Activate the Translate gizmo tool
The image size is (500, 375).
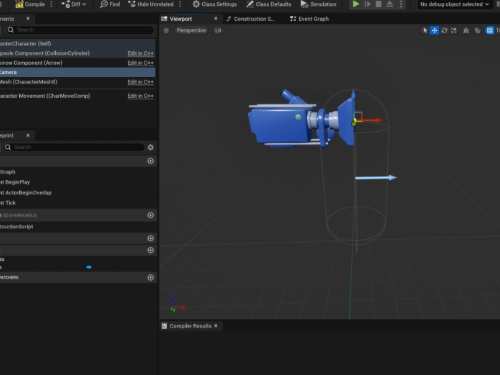tap(435, 31)
